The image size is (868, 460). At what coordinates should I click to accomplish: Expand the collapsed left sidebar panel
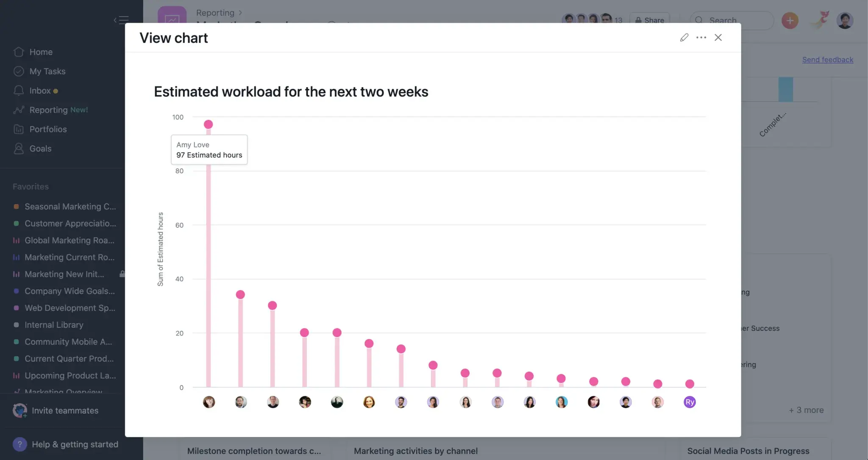tap(121, 20)
